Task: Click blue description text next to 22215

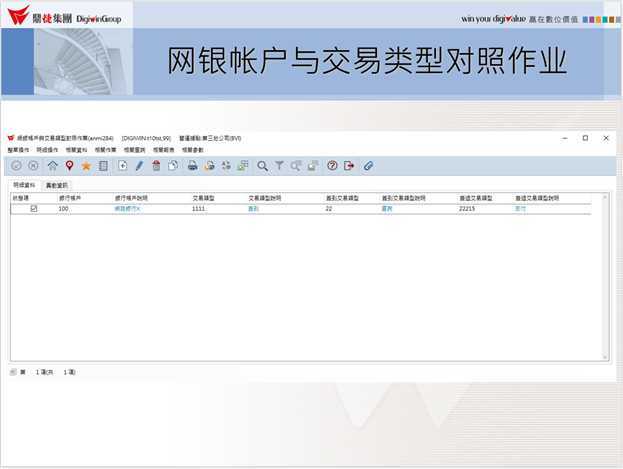Action: [x=520, y=209]
